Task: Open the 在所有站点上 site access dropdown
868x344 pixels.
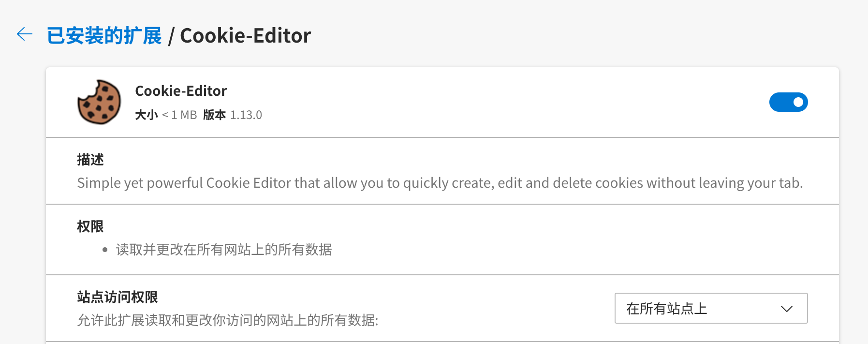Action: (711, 308)
